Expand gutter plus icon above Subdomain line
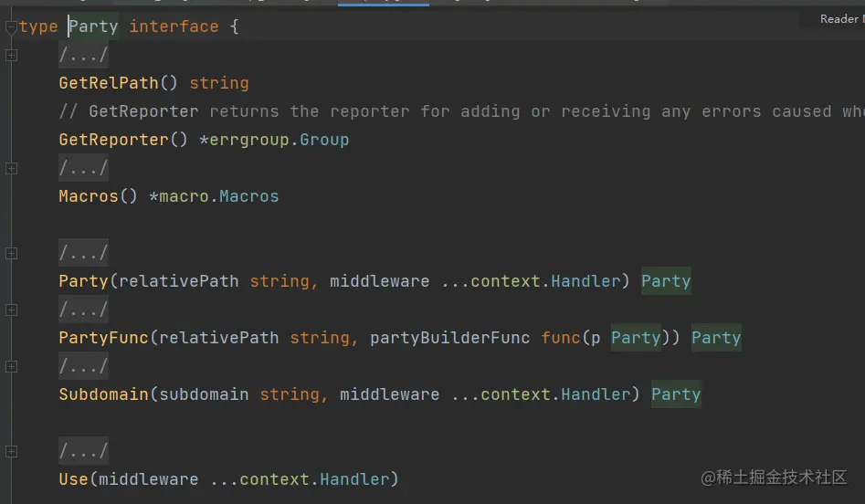 11,366
